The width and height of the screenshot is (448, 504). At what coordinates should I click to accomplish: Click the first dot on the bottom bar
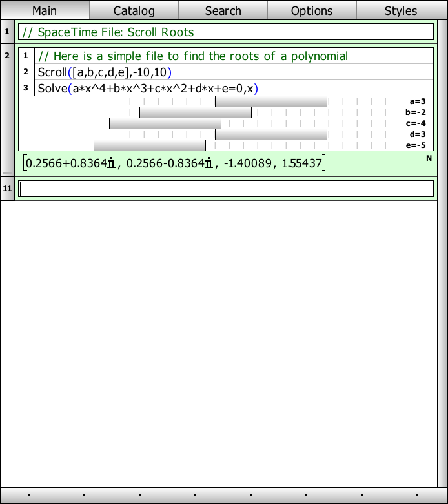[29, 496]
